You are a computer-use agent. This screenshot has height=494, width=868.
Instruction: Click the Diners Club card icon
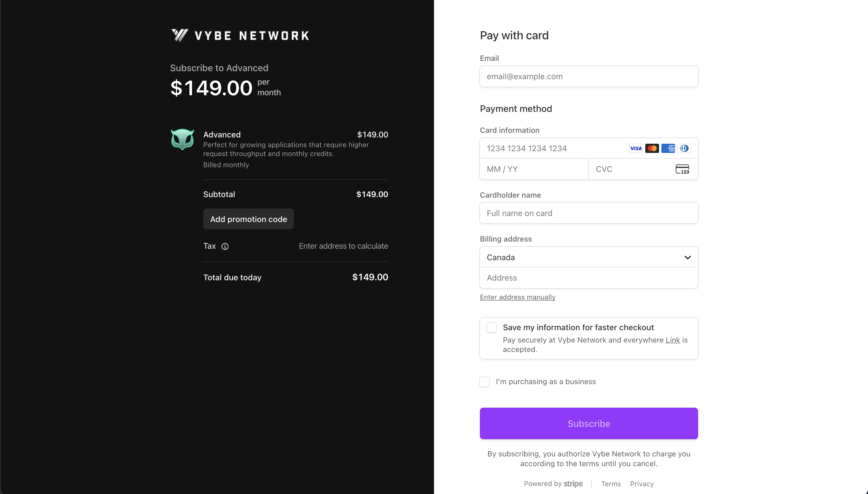coord(684,148)
